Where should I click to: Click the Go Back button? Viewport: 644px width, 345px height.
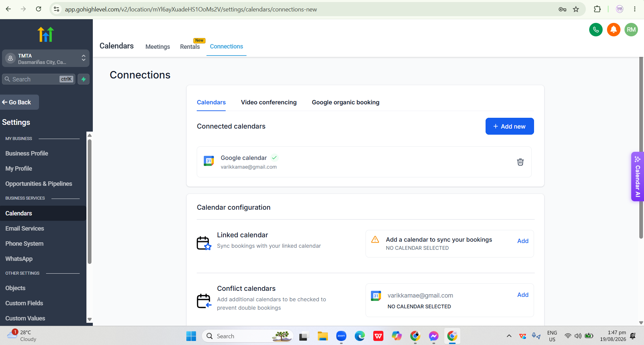coord(19,102)
